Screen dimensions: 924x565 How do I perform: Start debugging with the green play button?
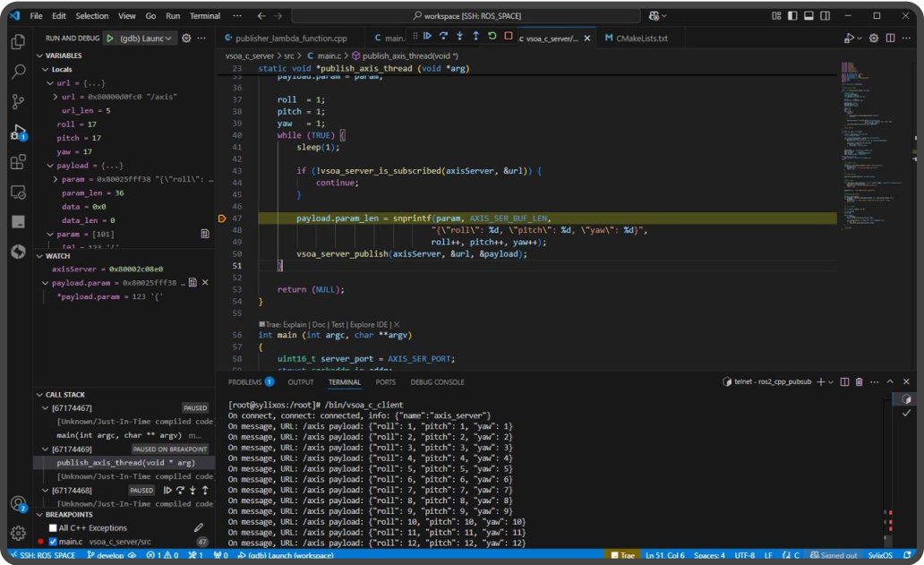click(x=110, y=39)
